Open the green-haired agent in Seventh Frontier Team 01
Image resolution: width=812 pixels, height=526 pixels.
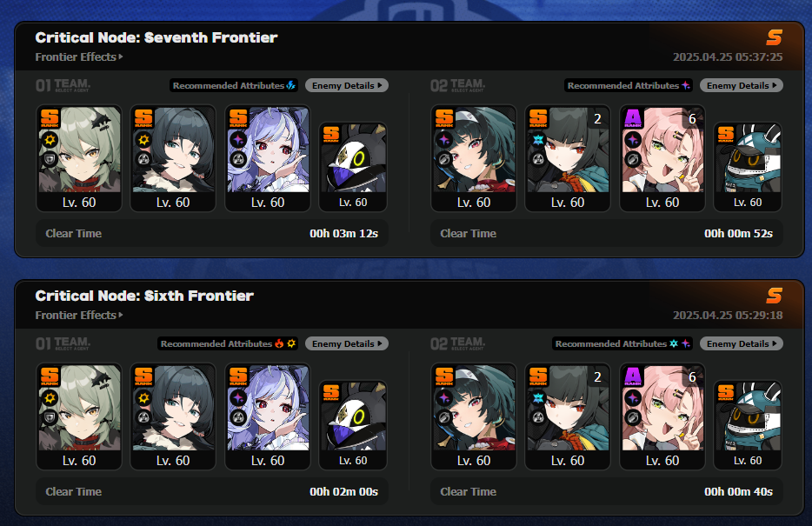pos(79,158)
